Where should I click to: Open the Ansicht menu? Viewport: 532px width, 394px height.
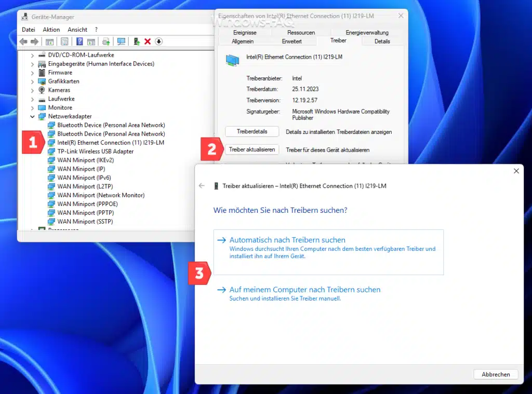tap(77, 30)
